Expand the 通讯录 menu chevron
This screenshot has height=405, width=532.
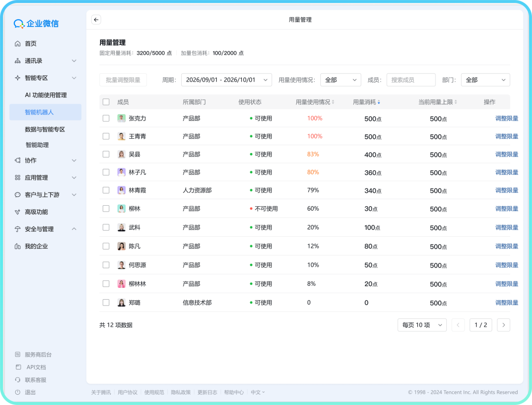point(74,61)
